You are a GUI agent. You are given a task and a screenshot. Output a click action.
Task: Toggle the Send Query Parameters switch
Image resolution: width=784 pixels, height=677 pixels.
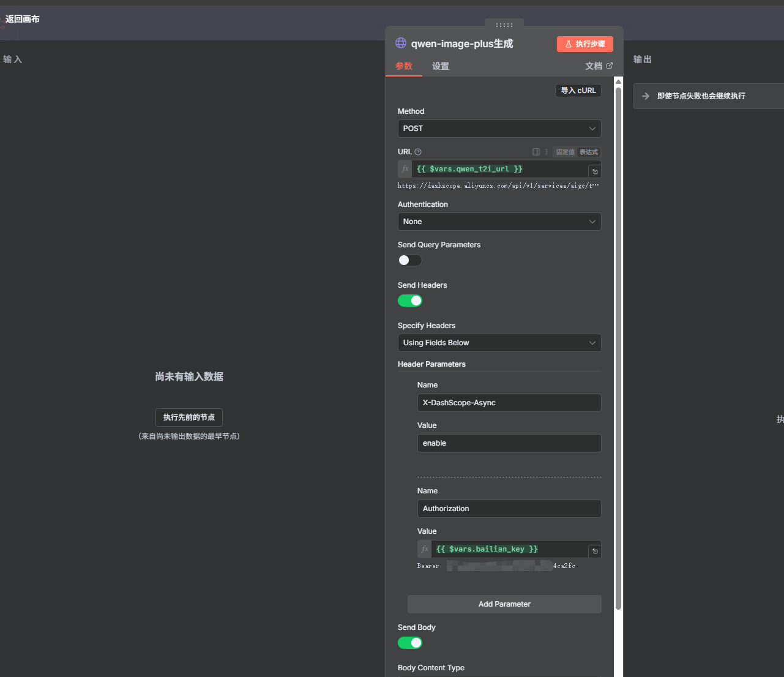[x=410, y=260]
